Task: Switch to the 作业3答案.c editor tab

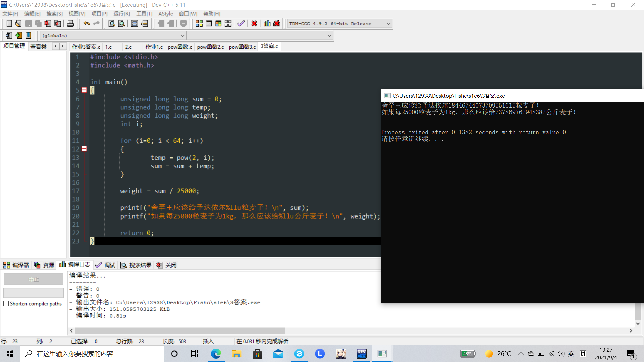Action: (86, 47)
